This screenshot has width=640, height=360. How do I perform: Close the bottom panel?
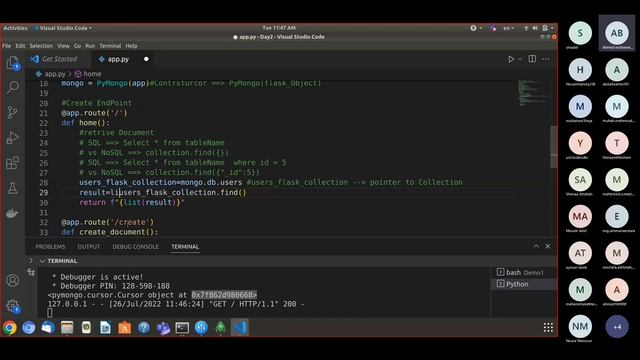click(548, 246)
